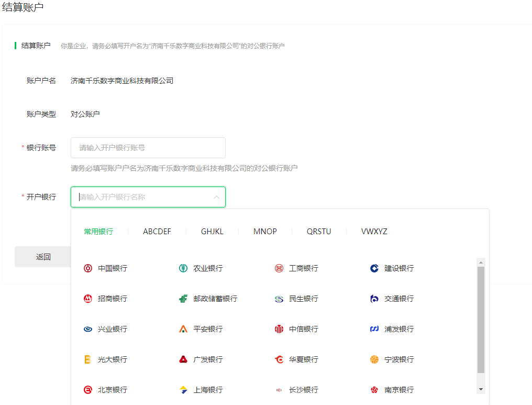Click the 中信银行 logo icon

(x=279, y=329)
